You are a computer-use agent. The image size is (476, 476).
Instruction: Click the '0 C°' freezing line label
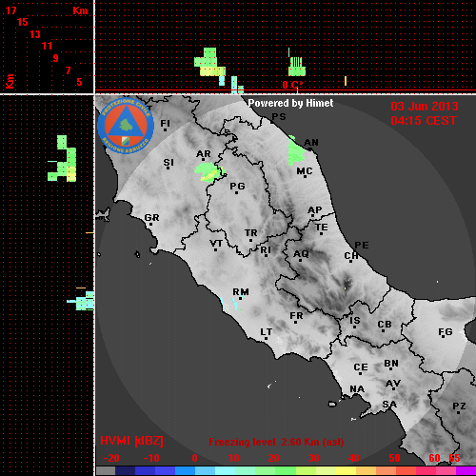(292, 85)
